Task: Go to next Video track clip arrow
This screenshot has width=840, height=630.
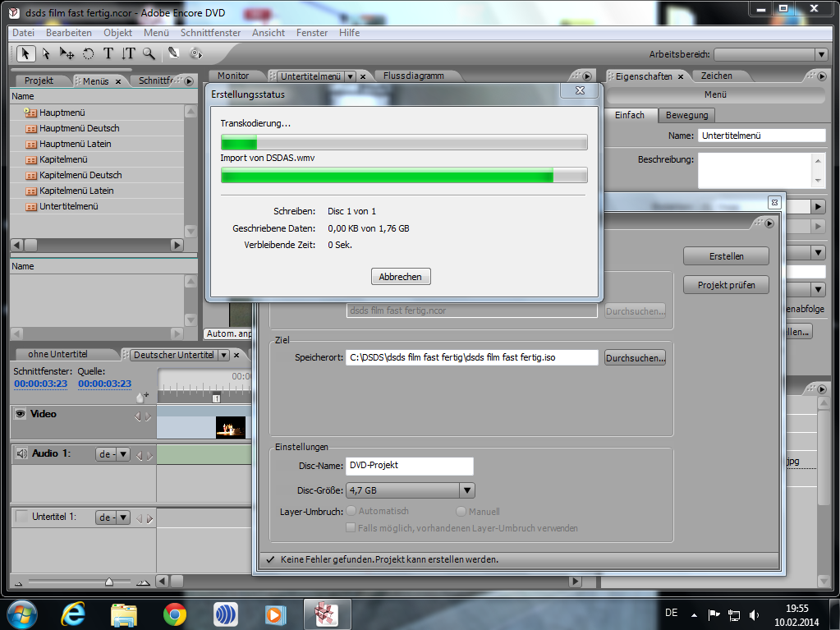Action: pos(149,416)
